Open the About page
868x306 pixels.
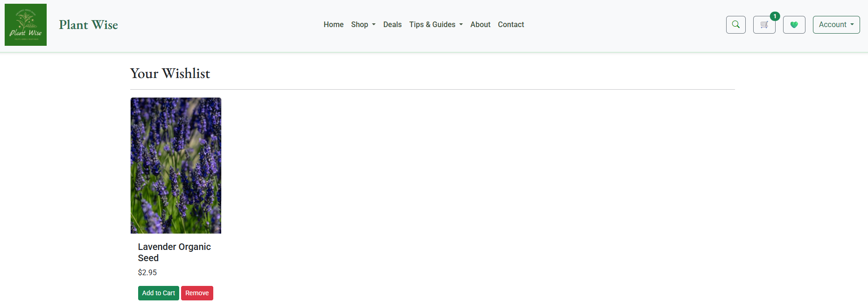coord(480,24)
